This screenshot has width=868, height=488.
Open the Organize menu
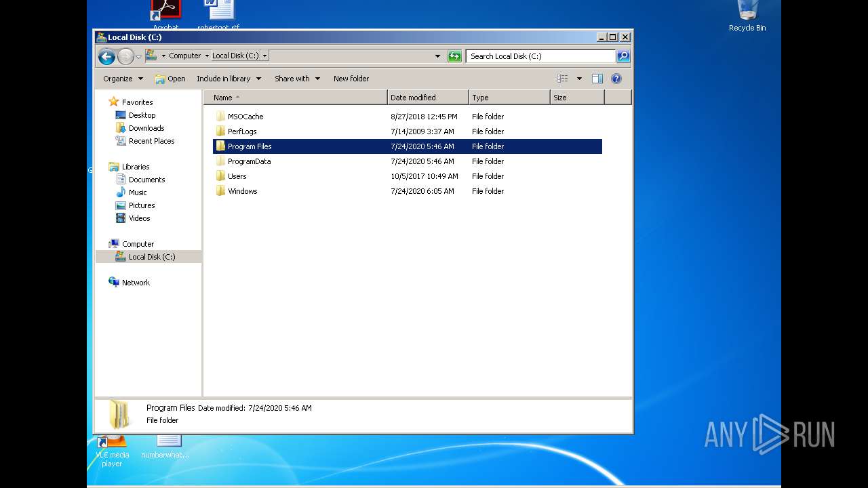tap(123, 79)
